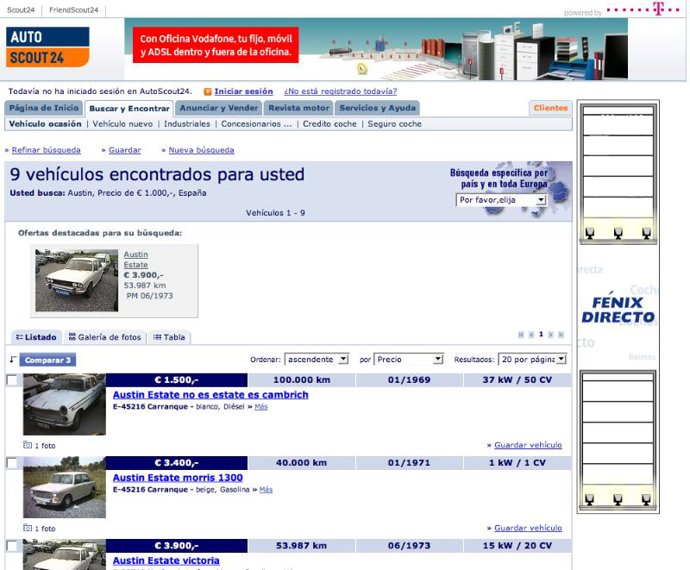Switch to Galería de fotos view

pyautogui.click(x=105, y=337)
